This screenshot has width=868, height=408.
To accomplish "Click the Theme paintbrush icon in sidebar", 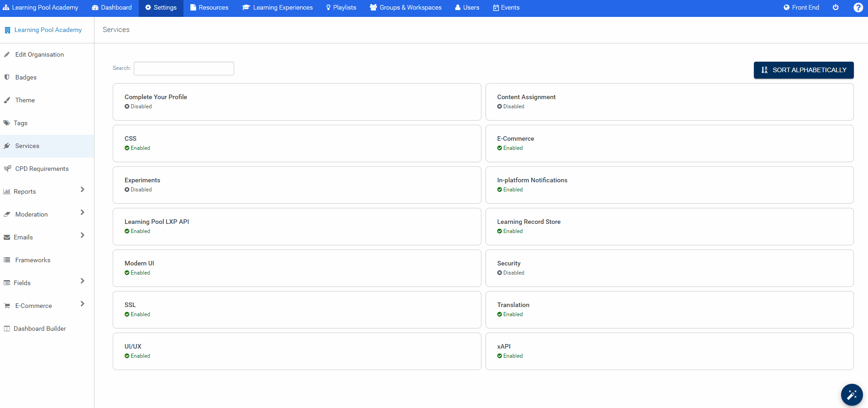I will tap(7, 100).
